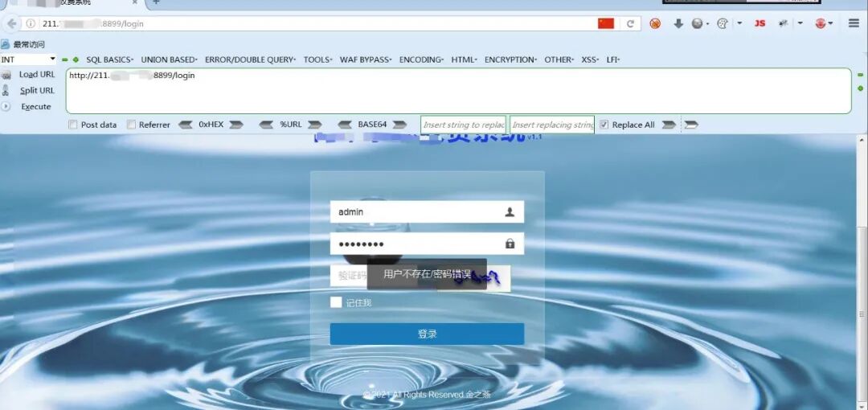
Task: Open the HTML menu
Action: [x=464, y=59]
